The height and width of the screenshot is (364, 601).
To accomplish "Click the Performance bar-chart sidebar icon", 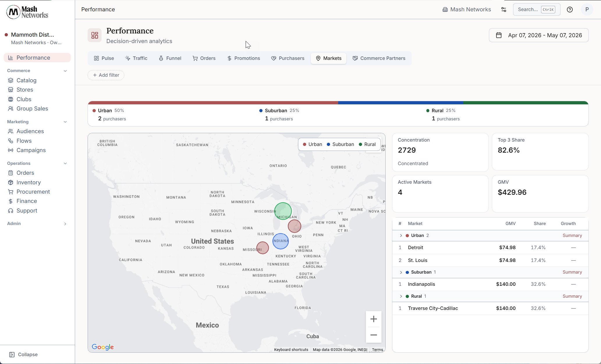I will [10, 58].
